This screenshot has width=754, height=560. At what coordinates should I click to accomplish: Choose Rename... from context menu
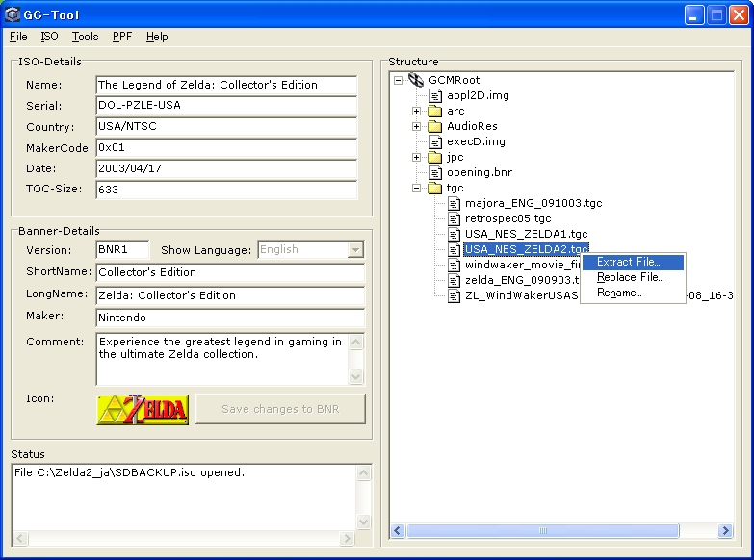pyautogui.click(x=633, y=293)
